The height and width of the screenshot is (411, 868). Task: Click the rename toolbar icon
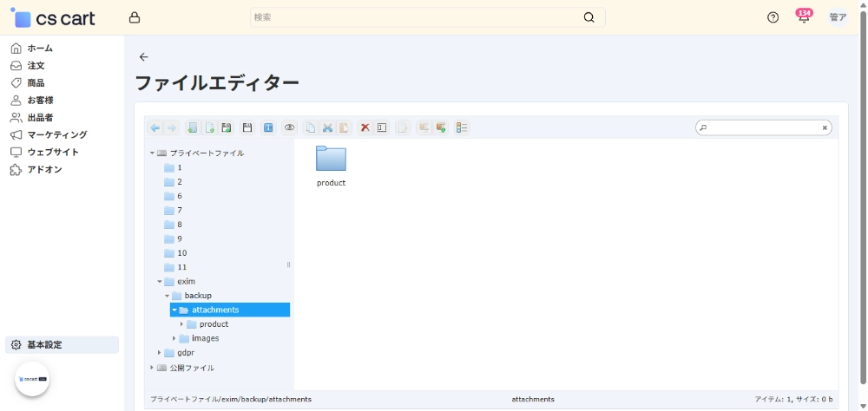(x=382, y=127)
